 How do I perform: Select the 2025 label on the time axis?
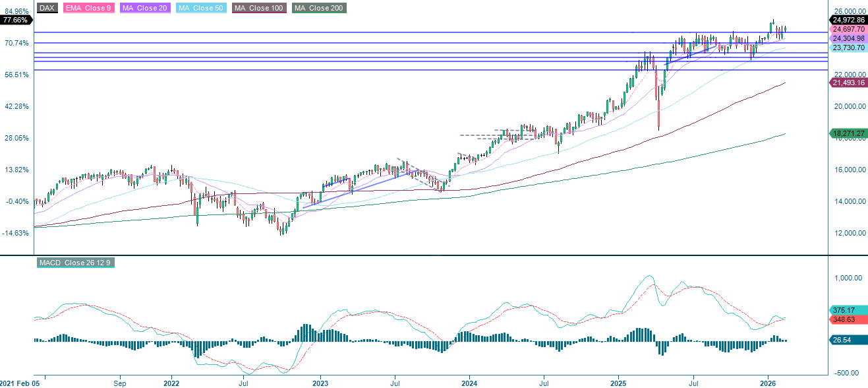tap(618, 382)
